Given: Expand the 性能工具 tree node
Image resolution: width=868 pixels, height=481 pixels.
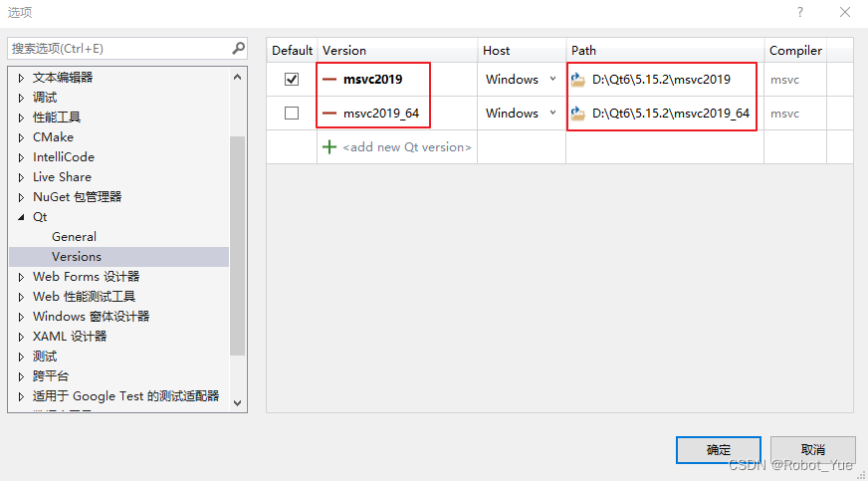Looking at the screenshot, I should tap(21, 118).
